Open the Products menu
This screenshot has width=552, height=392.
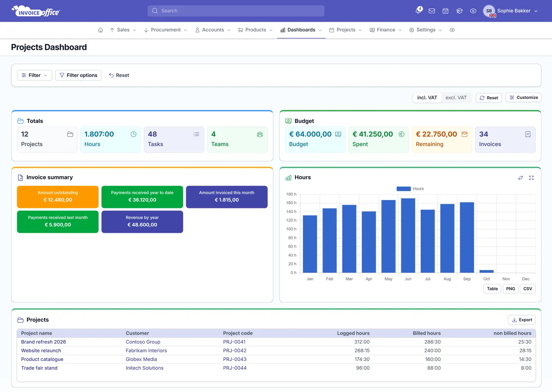(255, 30)
